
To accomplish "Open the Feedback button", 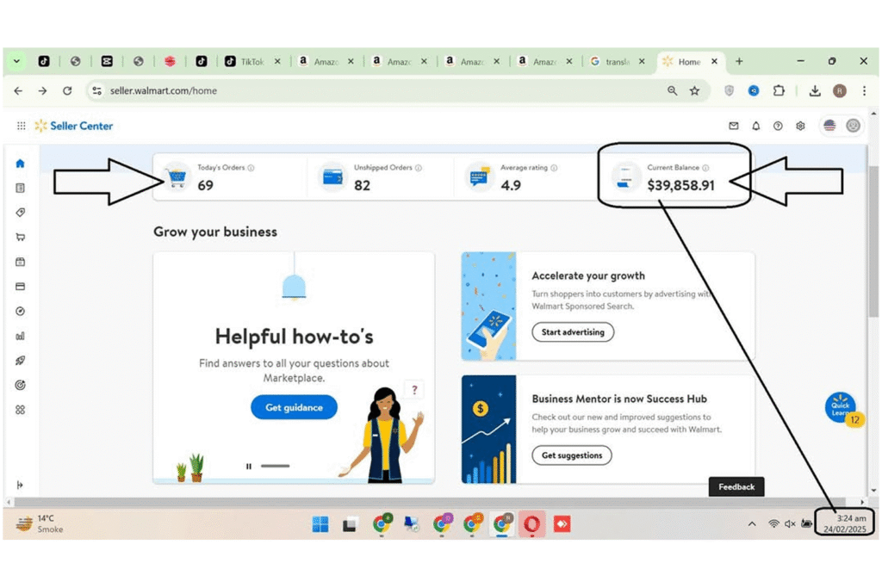I will coord(736,486).
